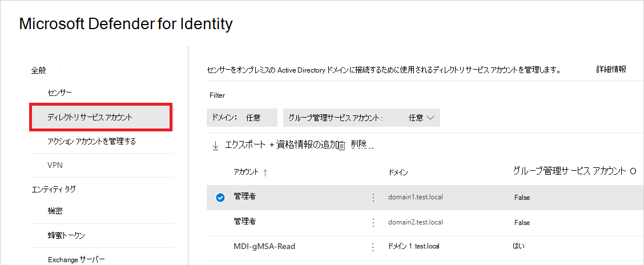Click domain2.test.local cell
Viewport: 644px width, 265px height.
pos(416,222)
